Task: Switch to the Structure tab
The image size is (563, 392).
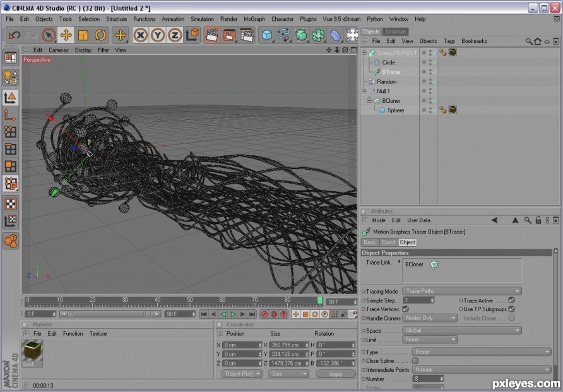Action: [x=395, y=32]
